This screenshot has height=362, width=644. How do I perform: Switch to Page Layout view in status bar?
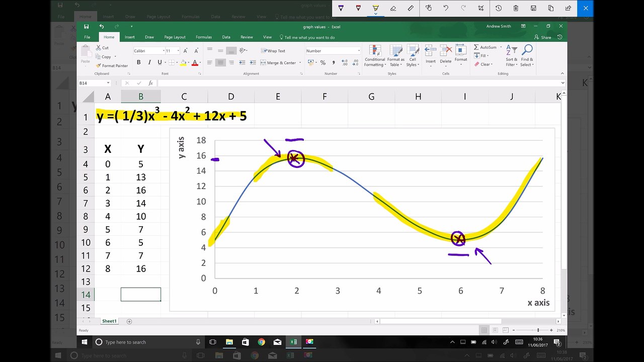click(x=495, y=330)
